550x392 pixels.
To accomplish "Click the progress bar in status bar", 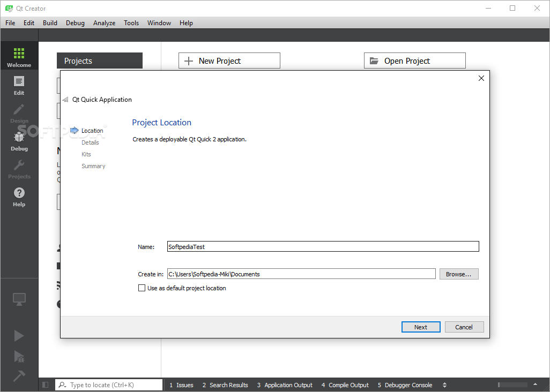I will click(x=513, y=385).
